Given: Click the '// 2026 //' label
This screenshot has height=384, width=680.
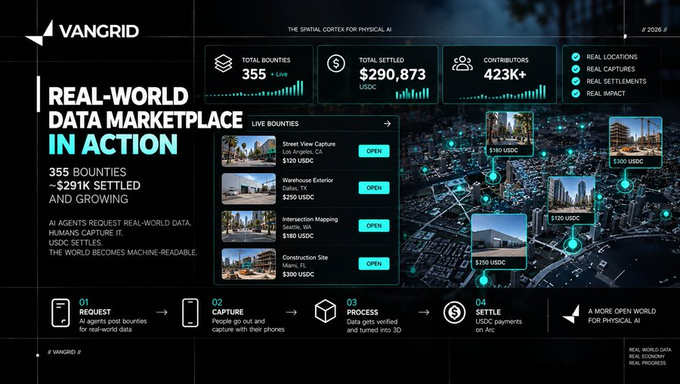Looking at the screenshot, I should coord(654,30).
